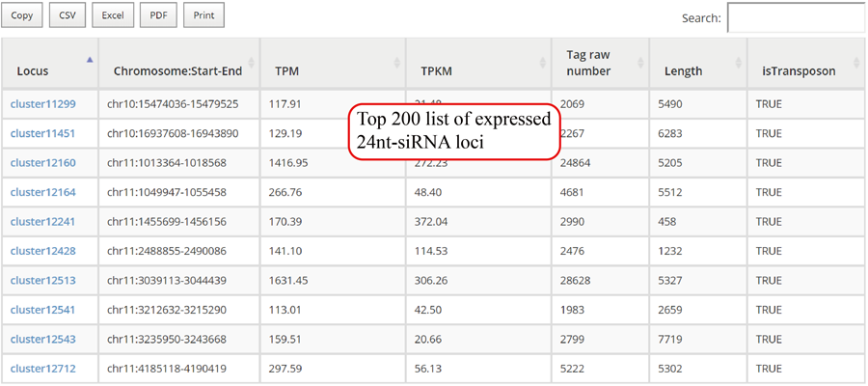Sort the table by TPM
868x386 pixels.
coord(286,71)
